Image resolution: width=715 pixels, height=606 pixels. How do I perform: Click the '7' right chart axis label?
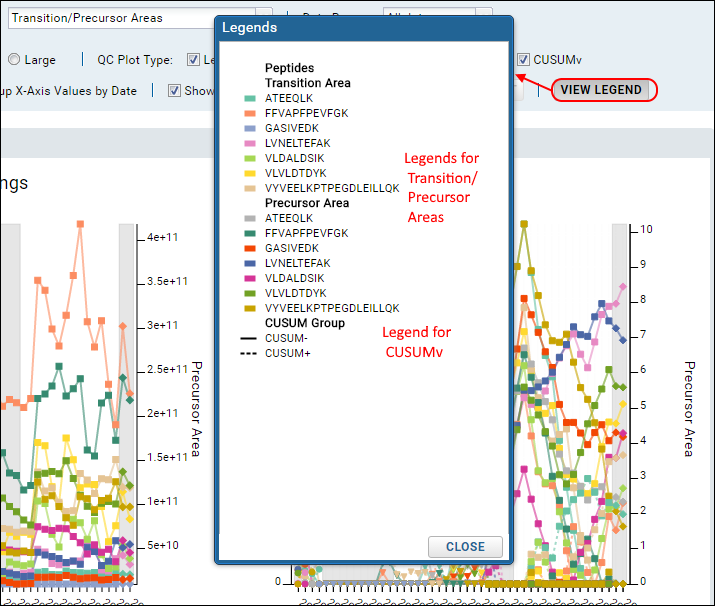coord(643,335)
